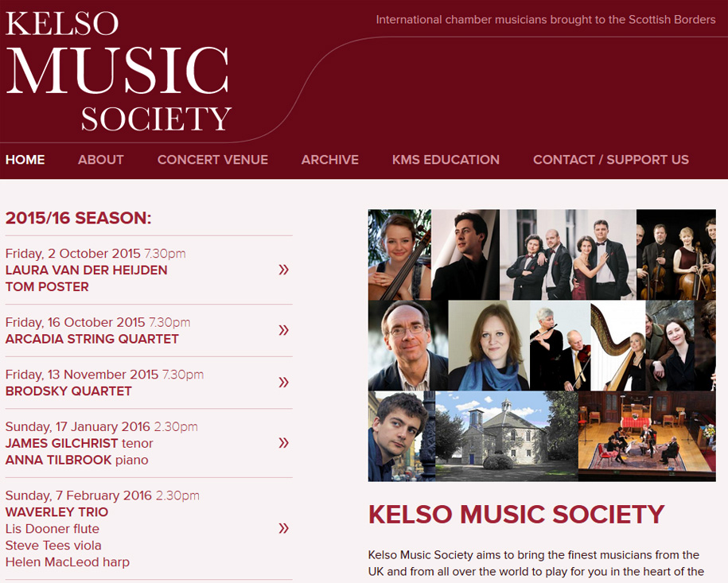728x583 pixels.
Task: Go to the About page
Action: point(101,160)
